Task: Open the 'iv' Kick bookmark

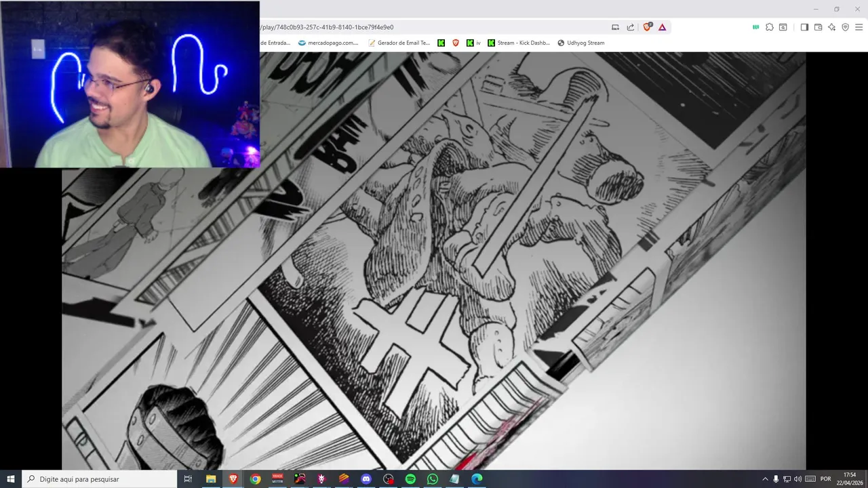Action: click(x=473, y=43)
